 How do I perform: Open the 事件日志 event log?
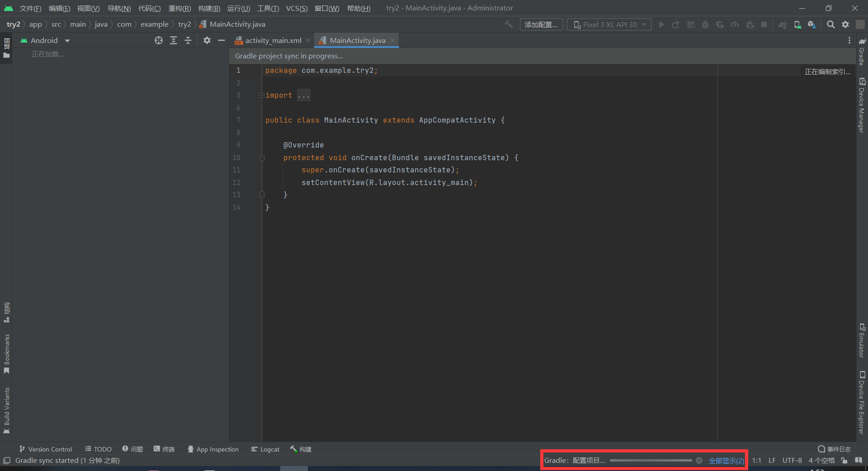(x=834, y=449)
